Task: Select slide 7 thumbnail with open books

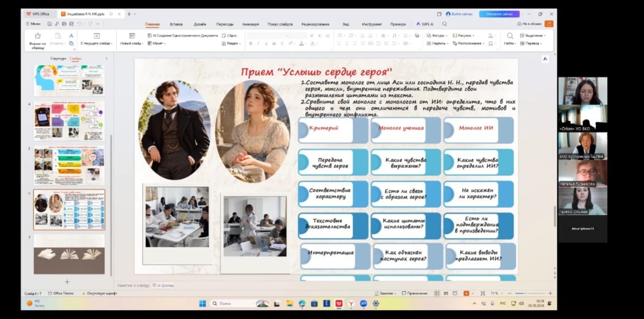Action: point(69,254)
